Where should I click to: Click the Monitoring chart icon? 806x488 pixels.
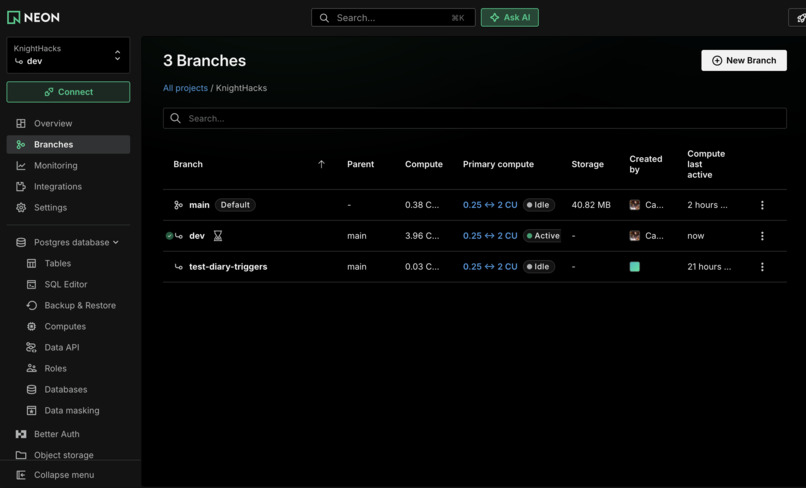tap(21, 166)
